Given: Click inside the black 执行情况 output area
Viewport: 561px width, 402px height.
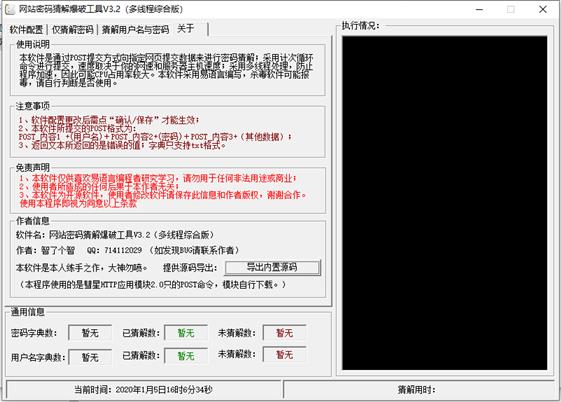Looking at the screenshot, I should [x=444, y=203].
